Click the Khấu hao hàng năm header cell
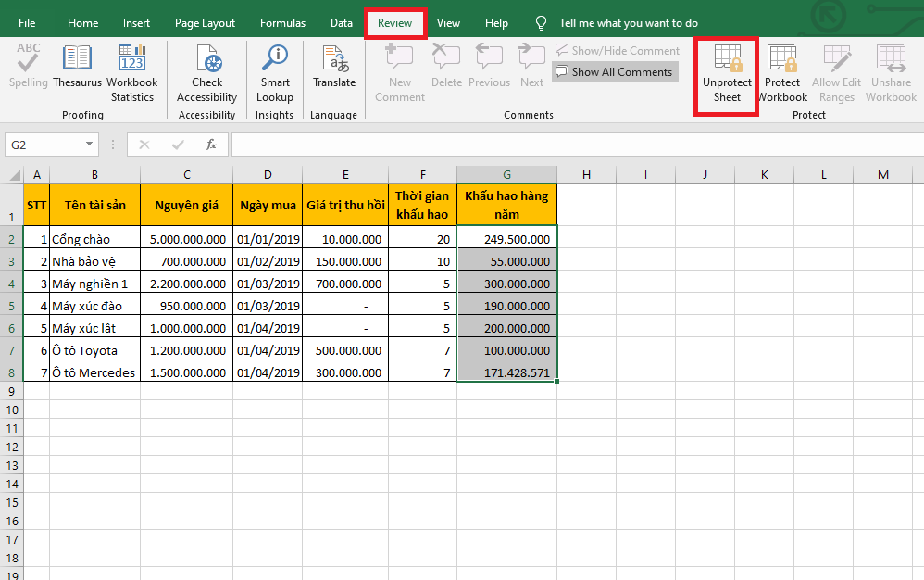This screenshot has height=580, width=924. [506, 205]
